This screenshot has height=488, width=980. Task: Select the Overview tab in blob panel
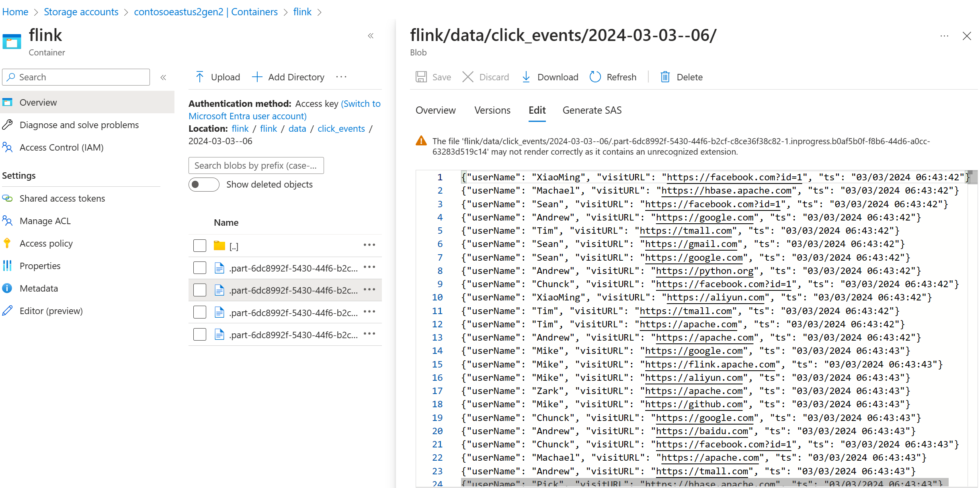click(x=436, y=110)
